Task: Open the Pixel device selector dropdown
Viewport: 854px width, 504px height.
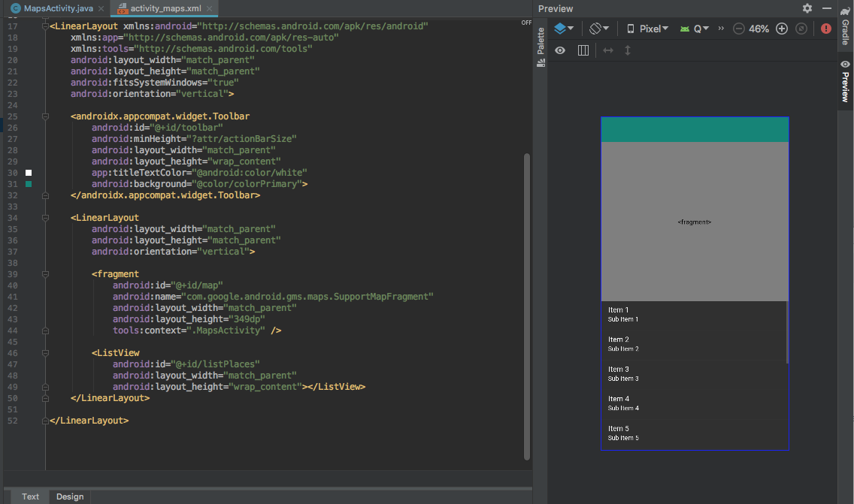Action: pyautogui.click(x=647, y=29)
